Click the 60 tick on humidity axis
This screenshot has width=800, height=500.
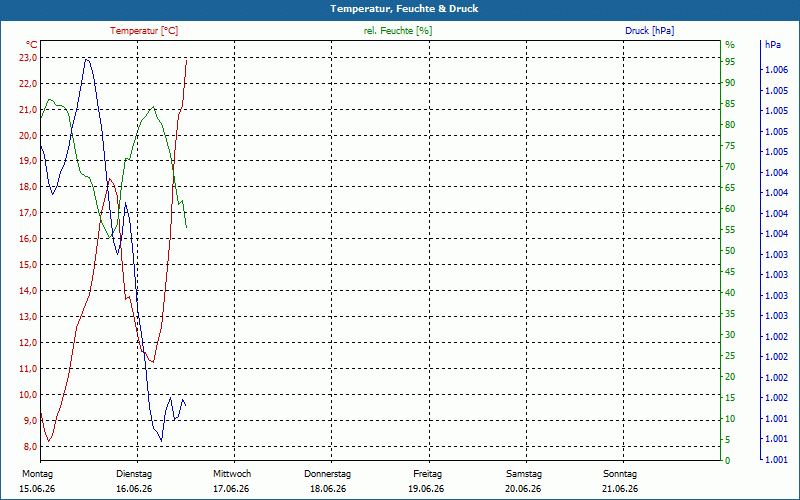(x=730, y=209)
